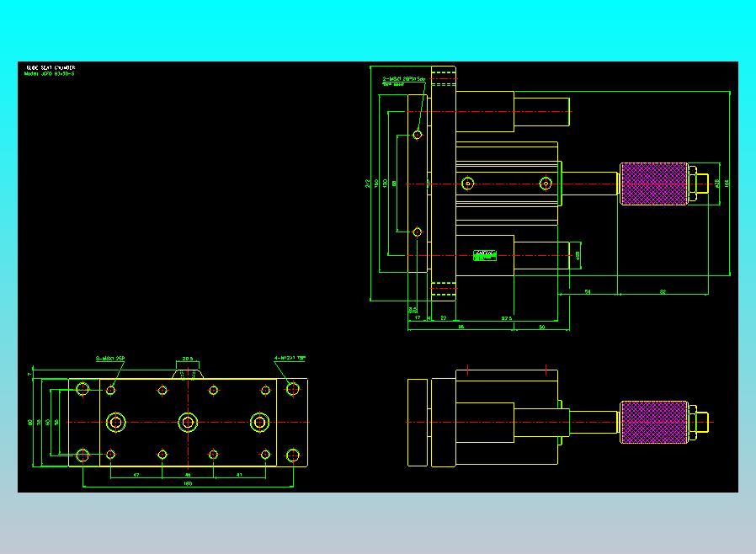Click the 47 spacing dimension under plate
Screen dimensions: 756x554
[136, 475]
